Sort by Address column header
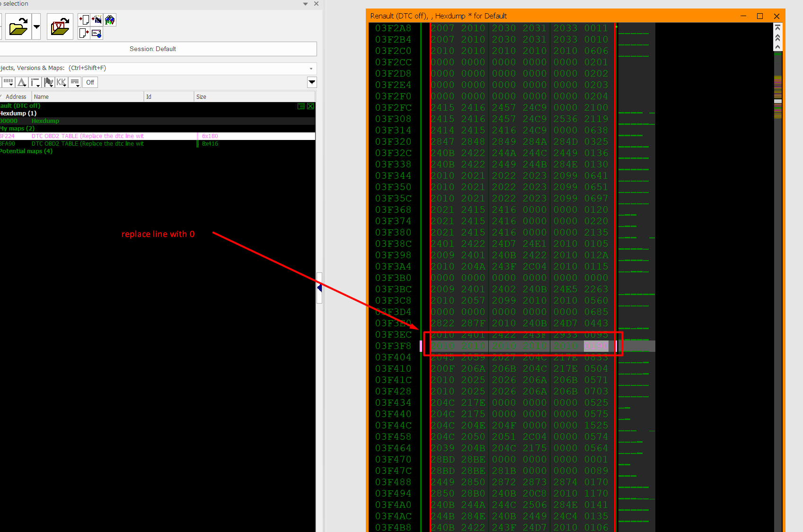Image resolution: width=803 pixels, height=532 pixels. click(x=16, y=96)
